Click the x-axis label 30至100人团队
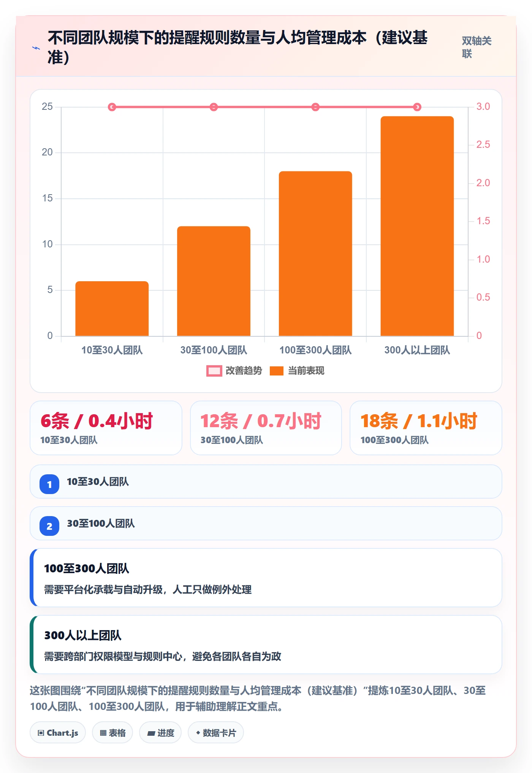Viewport: 532px width, 773px height. (214, 350)
